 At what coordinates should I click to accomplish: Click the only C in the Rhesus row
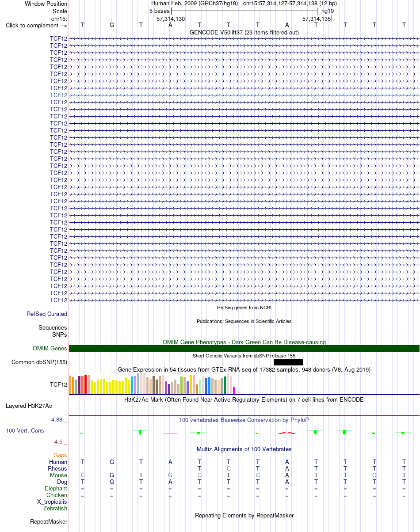(x=229, y=468)
